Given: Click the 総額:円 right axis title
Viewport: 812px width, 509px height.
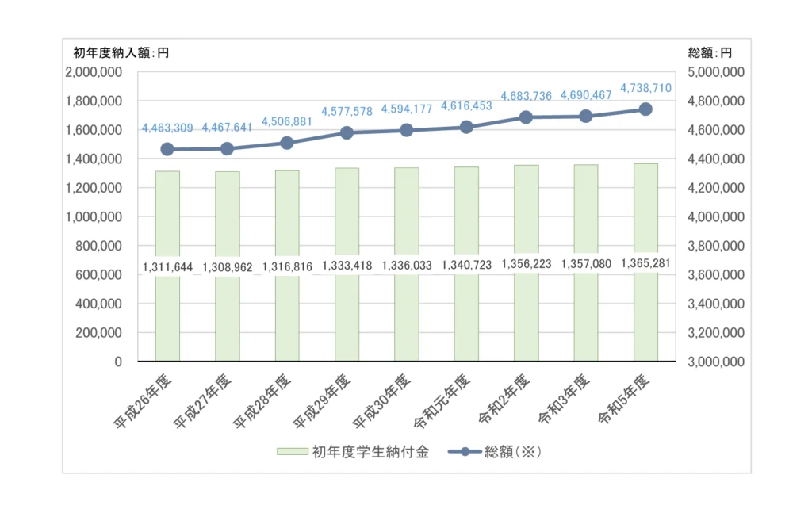Looking at the screenshot, I should coord(710,53).
